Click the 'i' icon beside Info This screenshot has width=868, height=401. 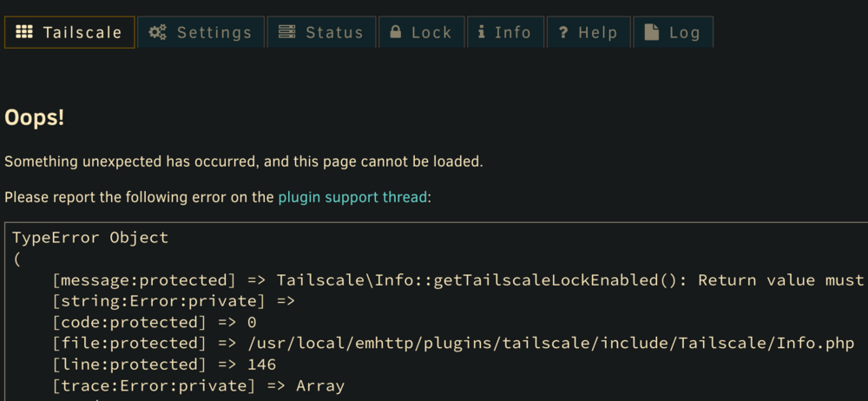(482, 32)
